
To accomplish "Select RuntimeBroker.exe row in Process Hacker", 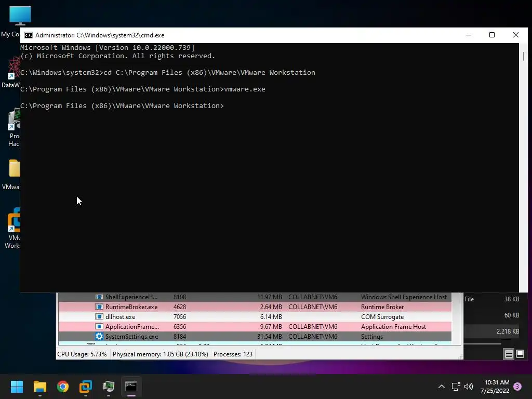I will click(x=255, y=307).
